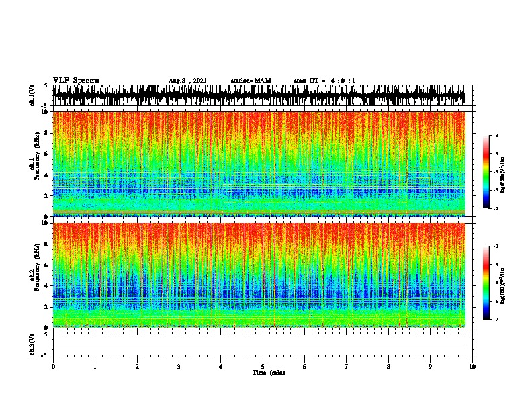This screenshot has width=532, height=411.
Task: Click the "10" kHz tick on ch.1 frequency axis
Action: click(46, 112)
